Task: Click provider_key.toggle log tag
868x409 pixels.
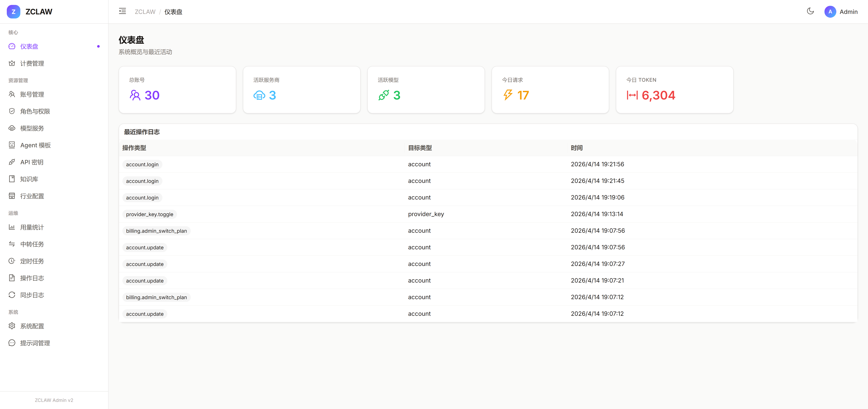Action: [150, 214]
